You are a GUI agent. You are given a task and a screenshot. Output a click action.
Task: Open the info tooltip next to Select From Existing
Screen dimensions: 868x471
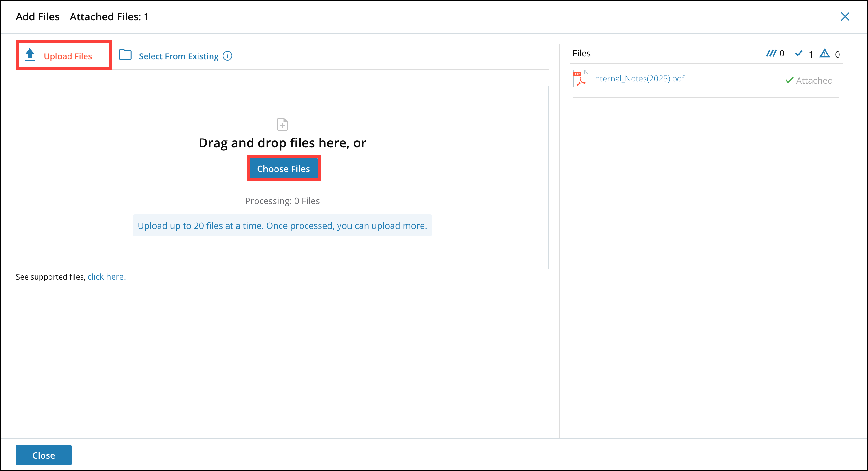(x=227, y=56)
